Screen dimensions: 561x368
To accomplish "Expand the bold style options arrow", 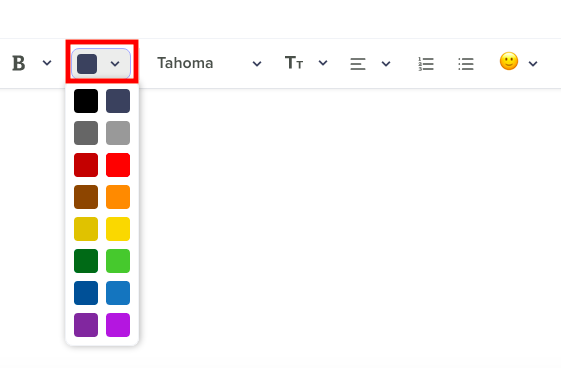I will (47, 63).
